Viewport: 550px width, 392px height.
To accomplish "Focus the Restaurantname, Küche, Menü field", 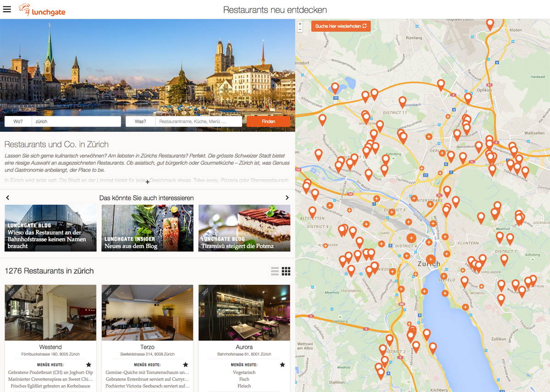I will [198, 121].
